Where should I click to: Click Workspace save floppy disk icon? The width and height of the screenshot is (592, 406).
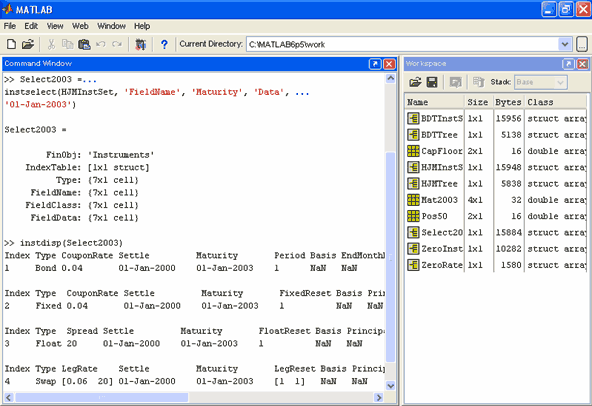pyautogui.click(x=432, y=82)
